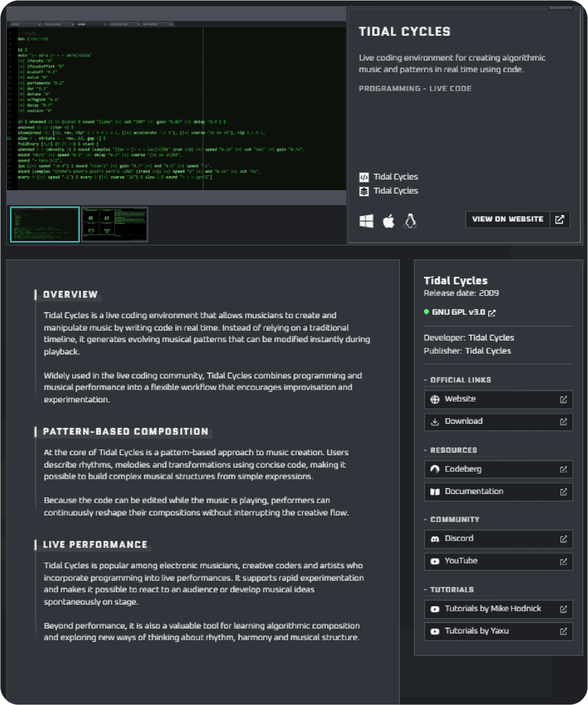
Task: Open the Codeberg resource link
Action: point(498,469)
